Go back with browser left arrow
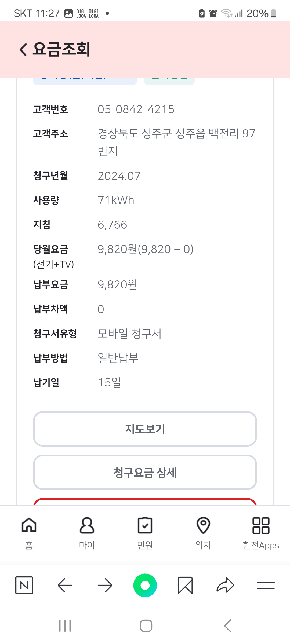Viewport: 290px width, 644px height. (x=65, y=585)
